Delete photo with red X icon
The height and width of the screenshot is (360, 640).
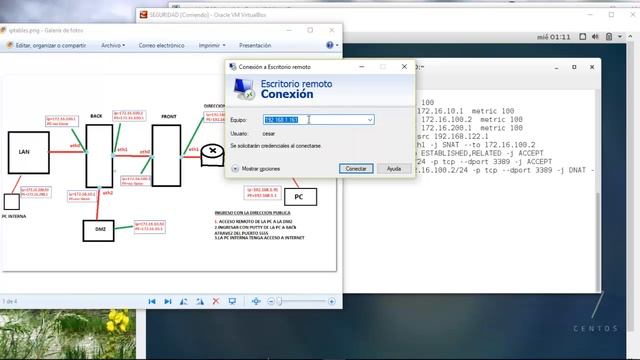click(x=216, y=301)
